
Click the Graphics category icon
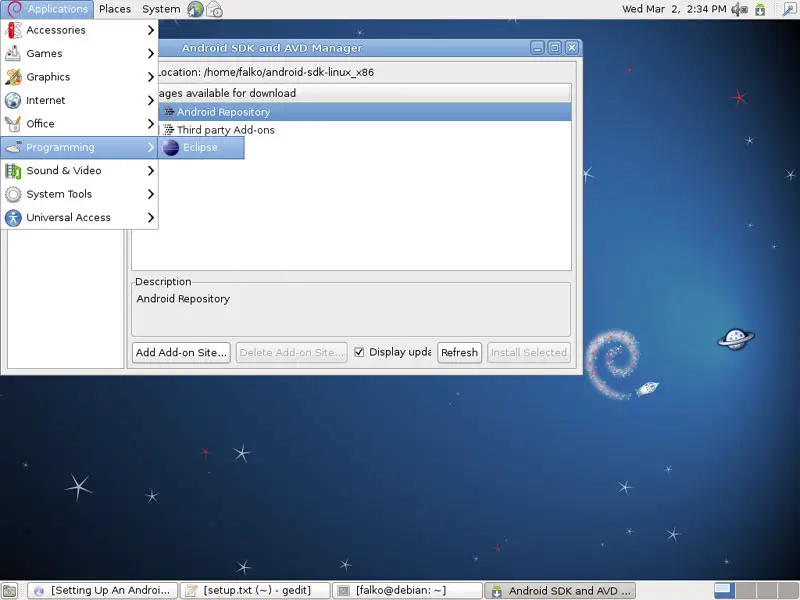click(13, 77)
